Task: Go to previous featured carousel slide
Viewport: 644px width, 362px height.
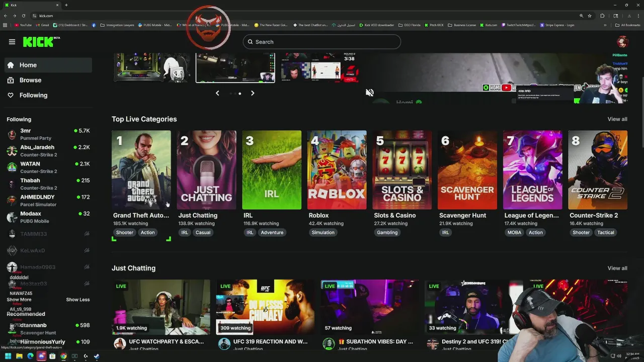Action: pos(217,93)
